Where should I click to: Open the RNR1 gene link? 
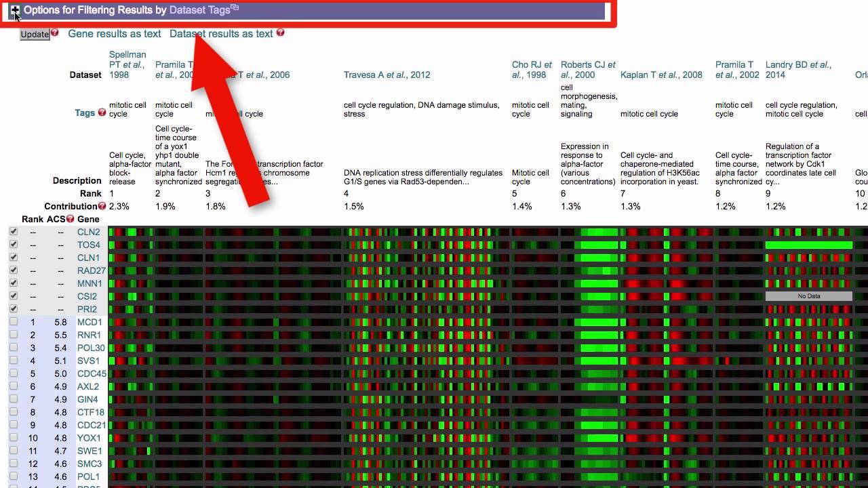(89, 335)
